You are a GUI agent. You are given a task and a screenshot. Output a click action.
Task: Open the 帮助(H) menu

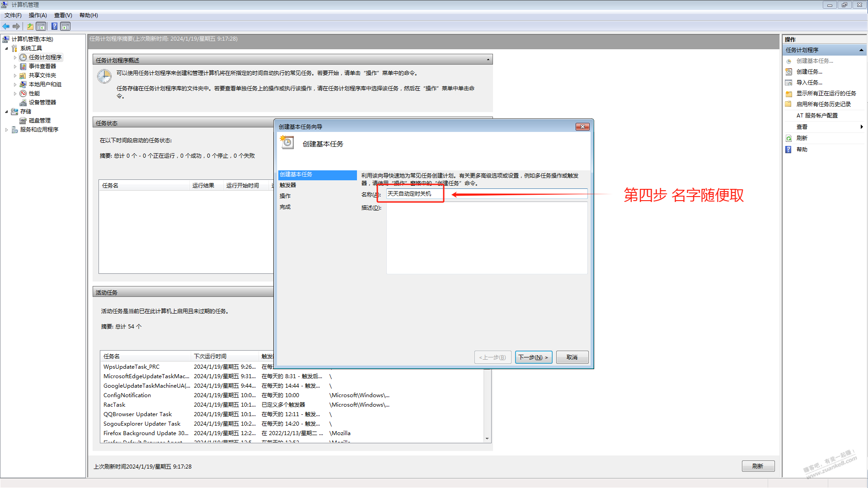(x=89, y=15)
